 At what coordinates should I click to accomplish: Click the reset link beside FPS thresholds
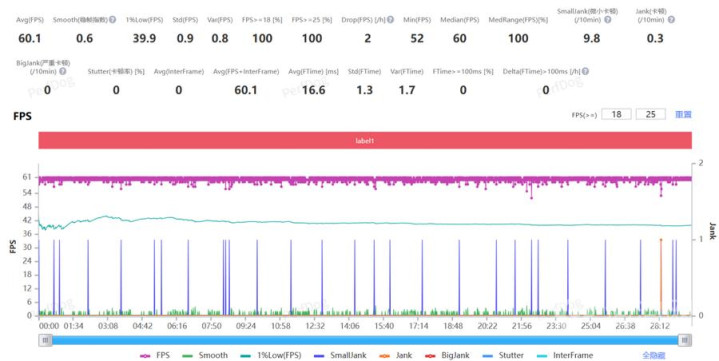[683, 115]
